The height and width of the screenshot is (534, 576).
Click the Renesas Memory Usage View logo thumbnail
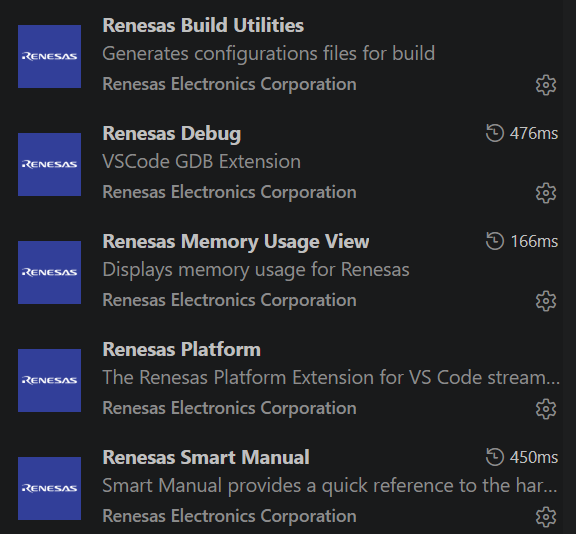50,273
